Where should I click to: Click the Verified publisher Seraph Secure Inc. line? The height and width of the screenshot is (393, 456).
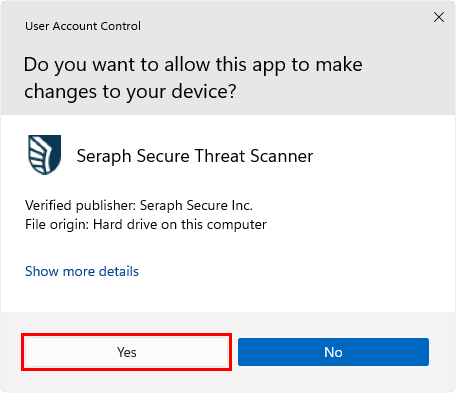click(x=139, y=205)
